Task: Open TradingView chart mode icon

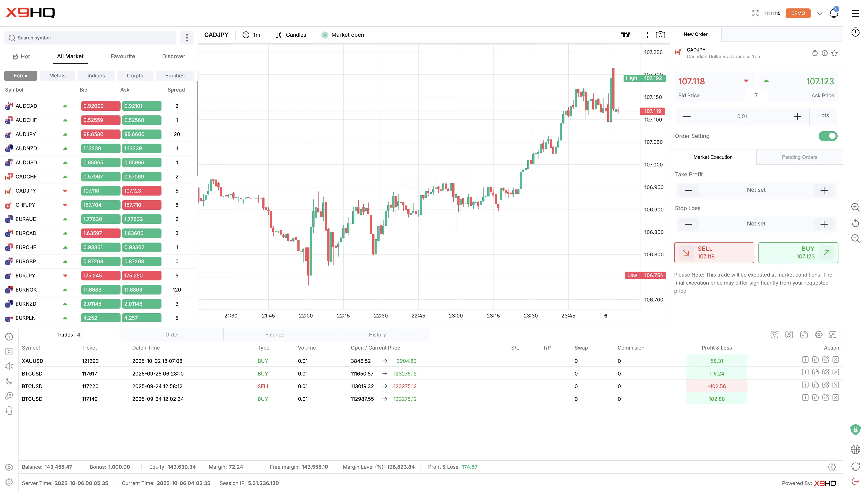Action: click(625, 35)
